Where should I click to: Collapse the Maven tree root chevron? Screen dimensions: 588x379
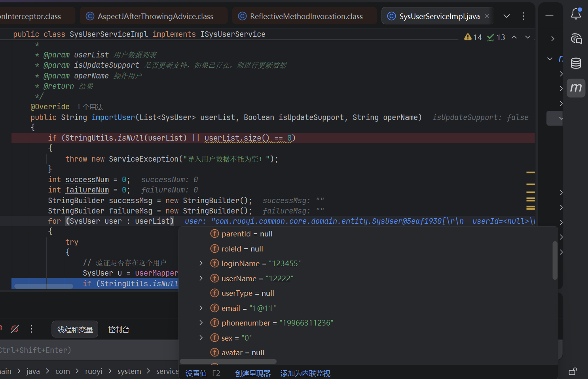click(550, 59)
